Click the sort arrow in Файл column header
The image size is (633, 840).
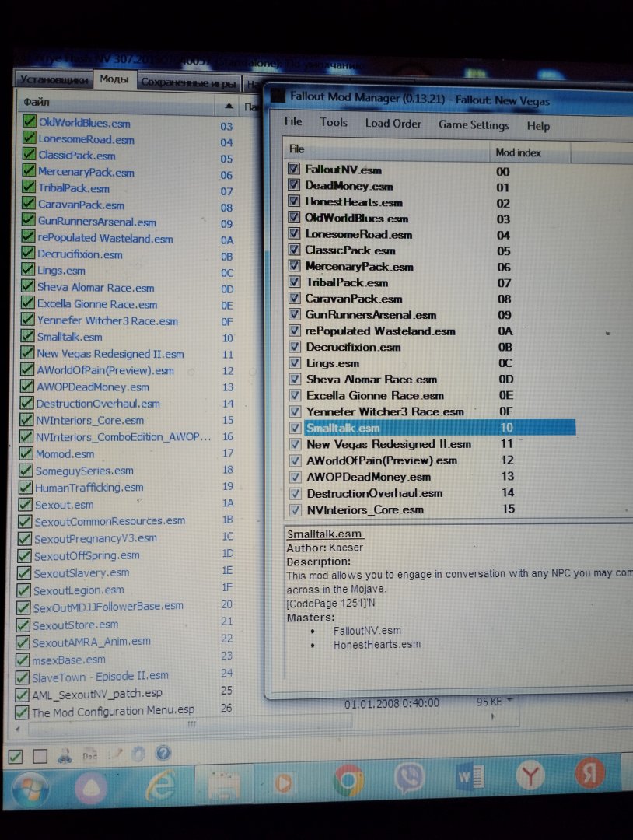click(x=229, y=105)
